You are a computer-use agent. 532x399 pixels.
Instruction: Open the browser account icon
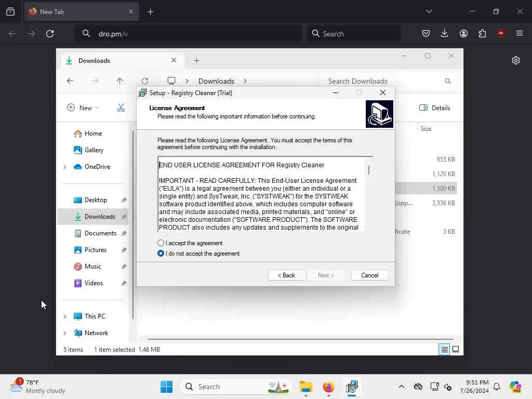click(463, 33)
